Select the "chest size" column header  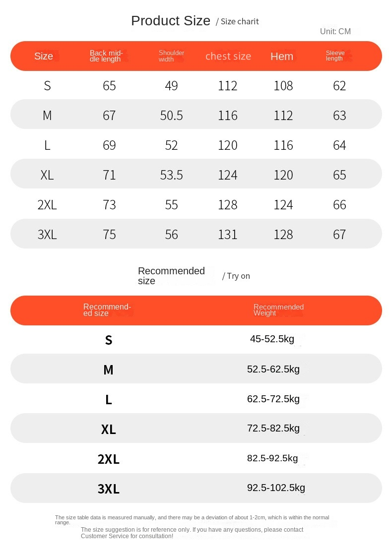(228, 56)
